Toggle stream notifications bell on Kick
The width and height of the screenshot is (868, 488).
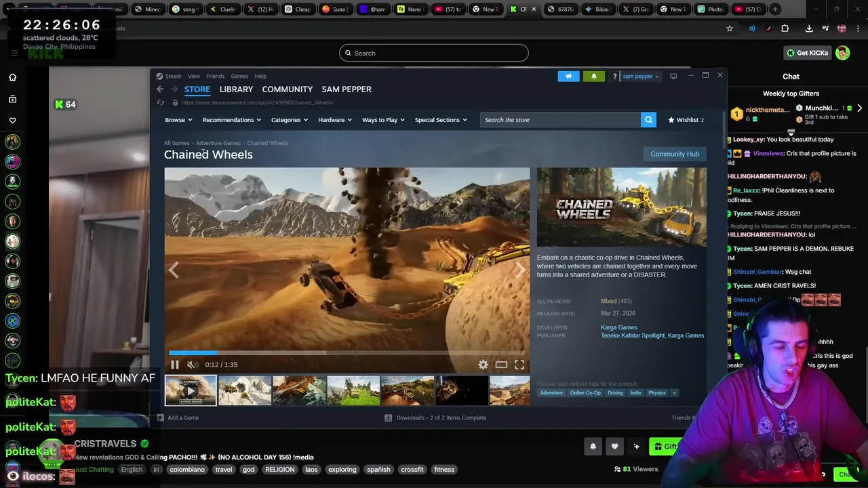pyautogui.click(x=593, y=446)
